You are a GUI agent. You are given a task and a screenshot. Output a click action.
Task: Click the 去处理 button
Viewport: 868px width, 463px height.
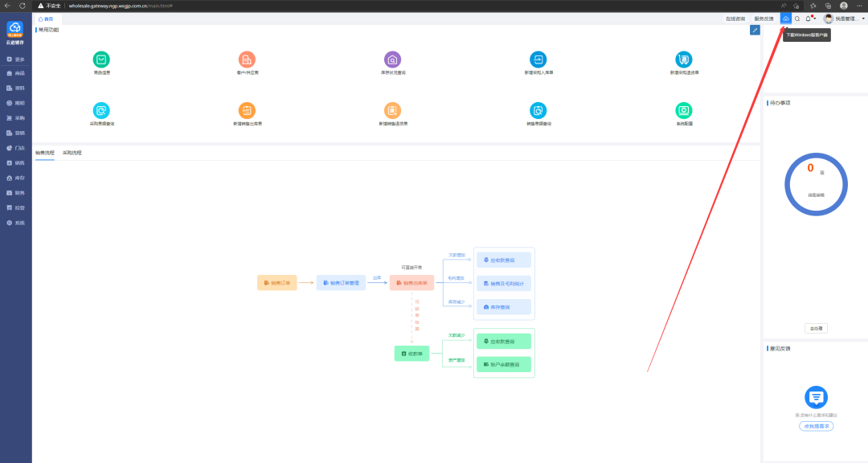click(x=816, y=328)
